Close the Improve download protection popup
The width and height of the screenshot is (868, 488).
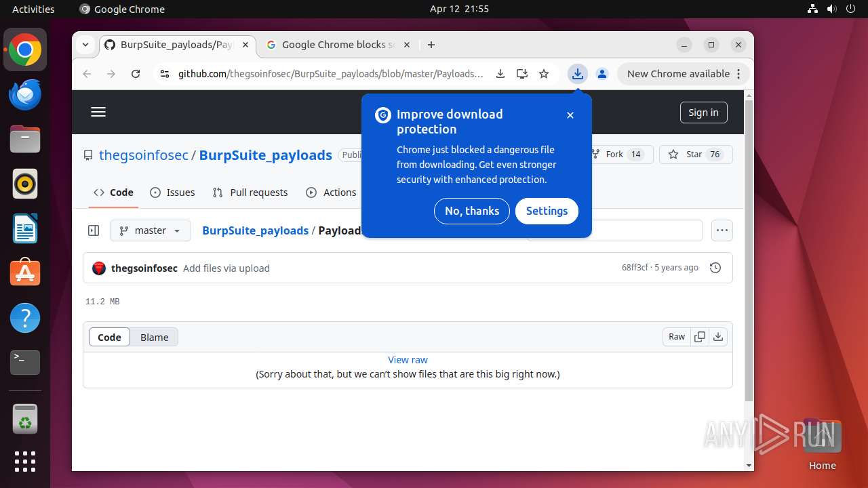pyautogui.click(x=570, y=115)
